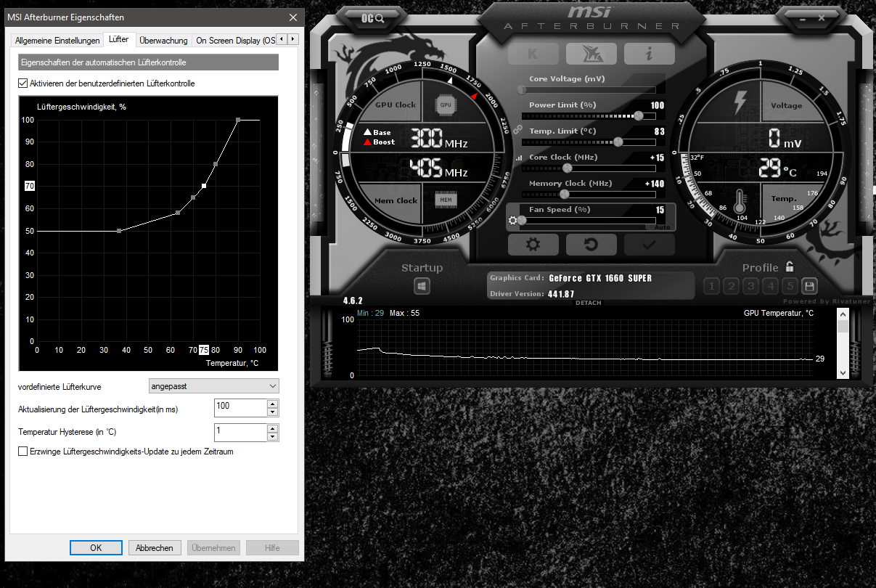Click the Driver Version 441.87 text
The width and height of the screenshot is (876, 588).
[x=532, y=294]
